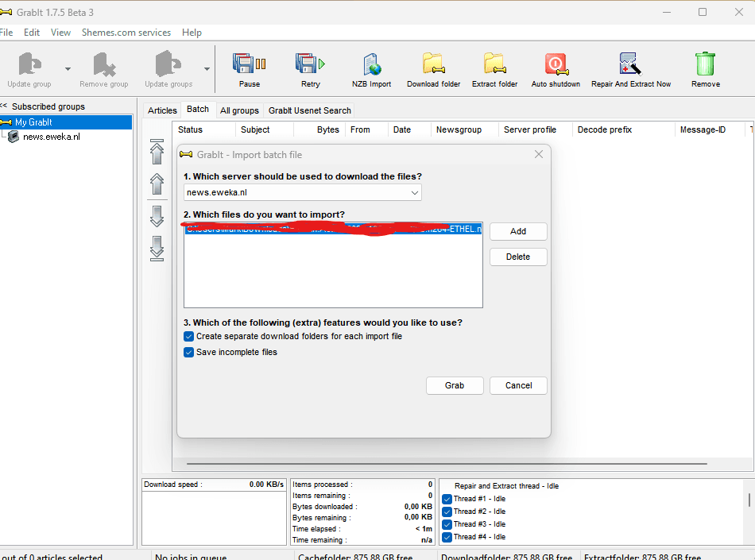Open the Update group dropdown arrow
This screenshot has width=755, height=560.
click(x=68, y=69)
